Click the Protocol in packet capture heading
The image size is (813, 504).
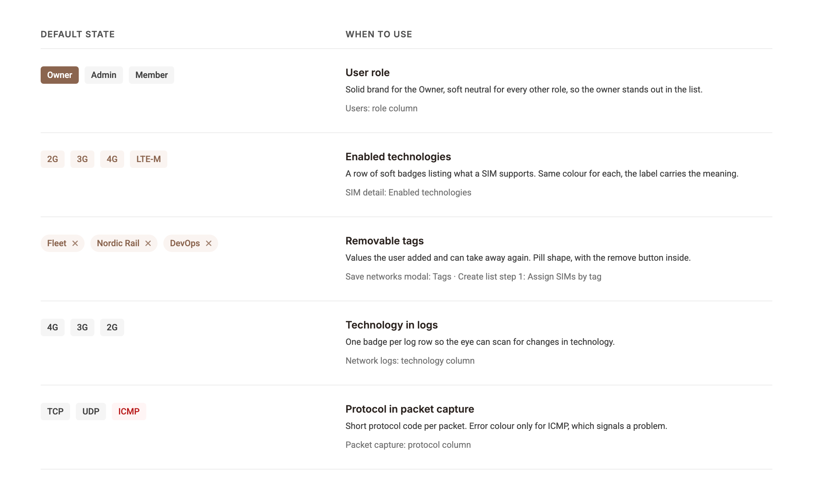[x=410, y=409]
